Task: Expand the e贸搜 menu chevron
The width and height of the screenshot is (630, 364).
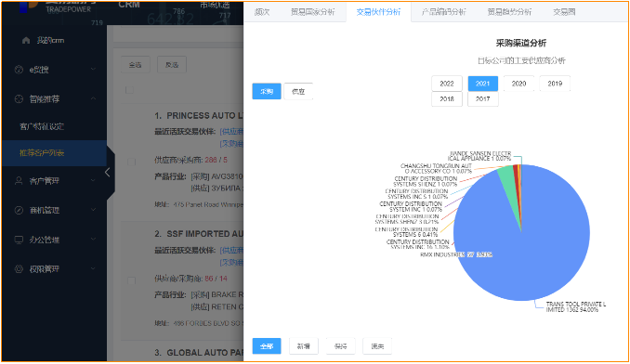Action: 93,70
